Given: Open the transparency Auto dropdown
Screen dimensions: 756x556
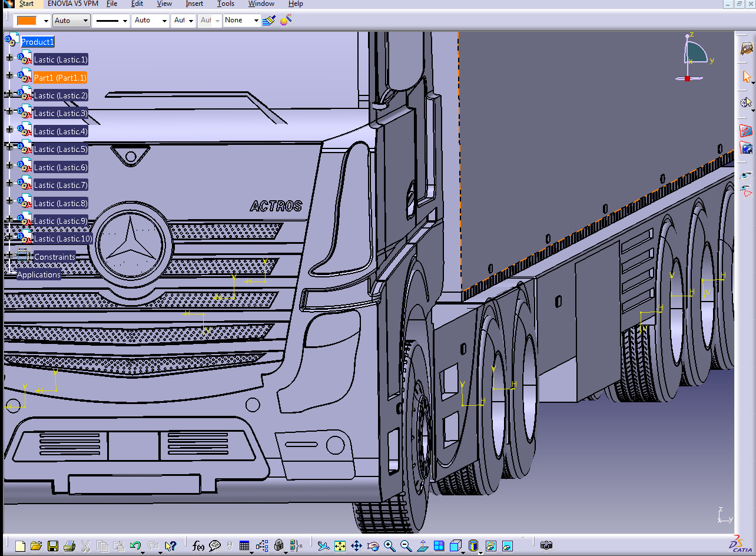Looking at the screenshot, I should (x=71, y=21).
